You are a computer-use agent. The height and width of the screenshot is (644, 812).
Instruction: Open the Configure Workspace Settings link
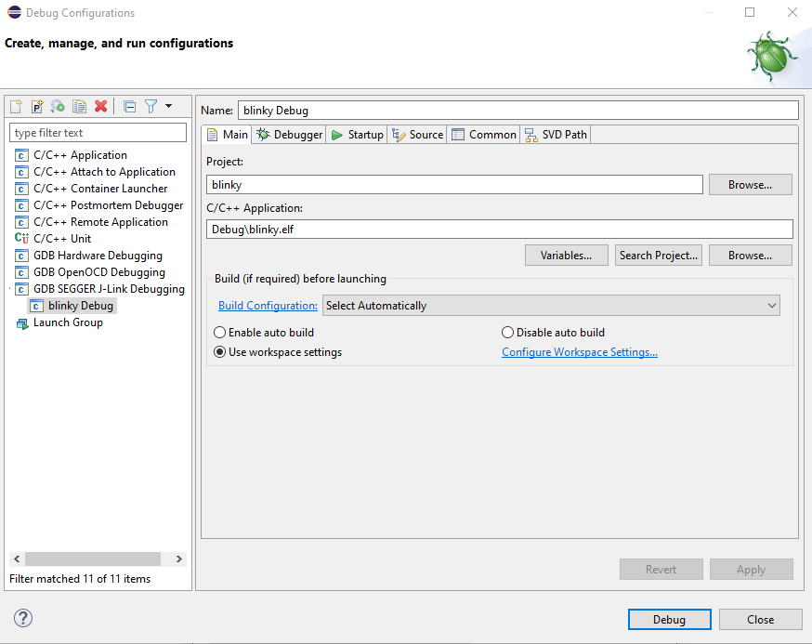pos(579,353)
